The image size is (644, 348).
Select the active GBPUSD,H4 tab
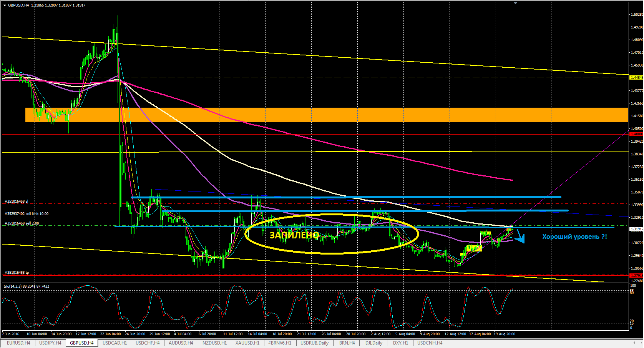(x=82, y=343)
